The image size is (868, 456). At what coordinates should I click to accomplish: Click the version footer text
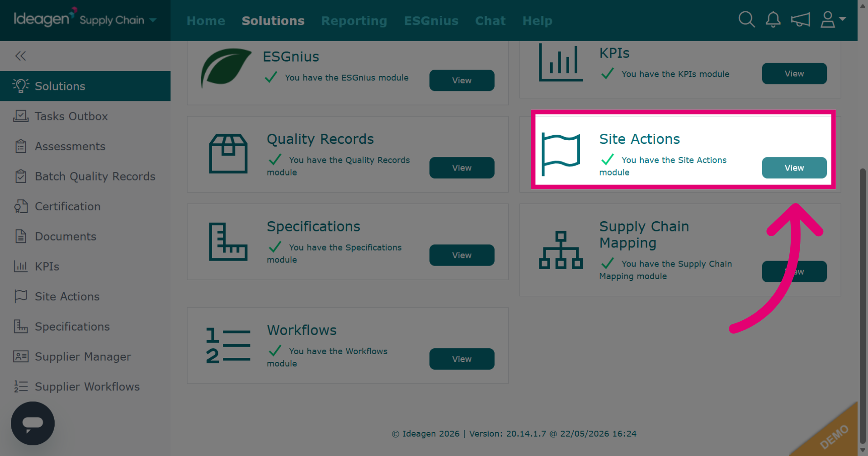(514, 434)
